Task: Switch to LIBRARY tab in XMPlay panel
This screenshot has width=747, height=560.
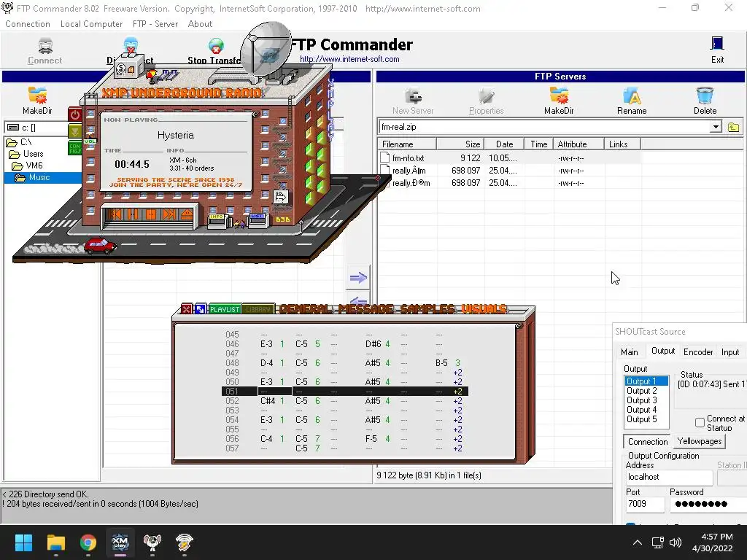Action: point(258,309)
